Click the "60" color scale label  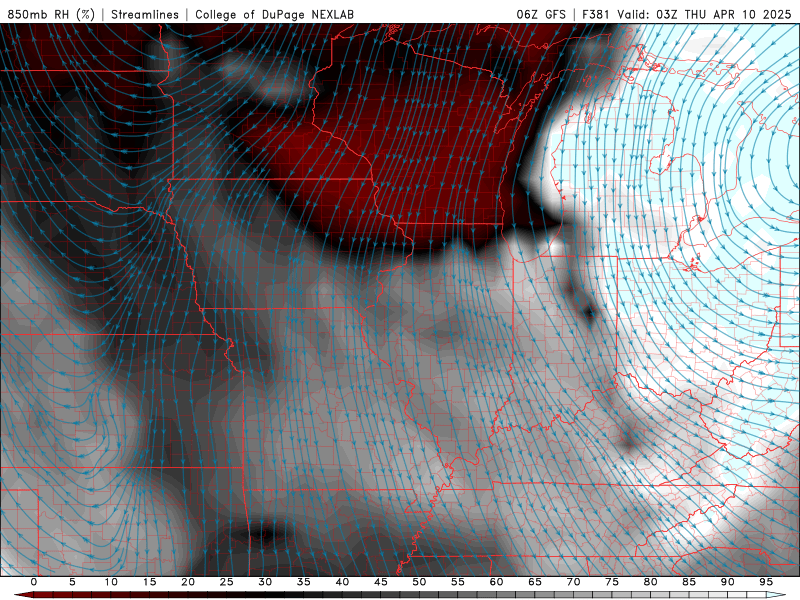[x=496, y=582]
